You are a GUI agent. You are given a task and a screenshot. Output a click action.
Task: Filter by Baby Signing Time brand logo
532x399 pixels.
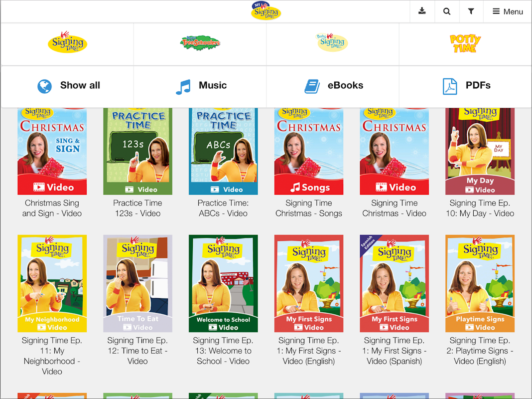[333, 42]
